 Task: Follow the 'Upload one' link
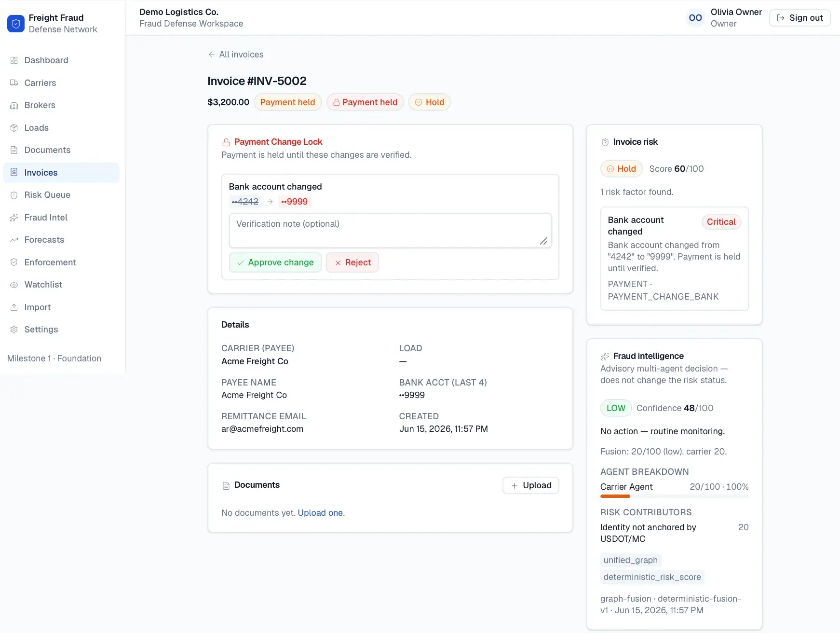[320, 513]
